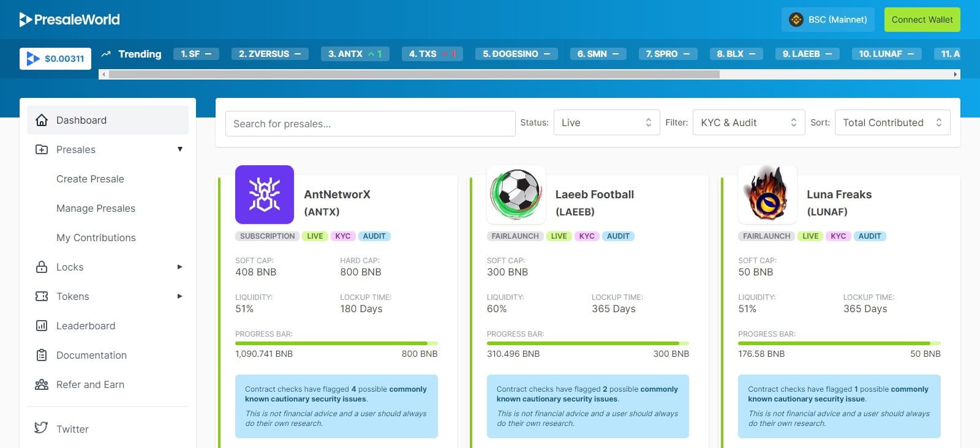Select trending token 9. LAEEB
The height and width of the screenshot is (448, 980).
[x=807, y=54]
